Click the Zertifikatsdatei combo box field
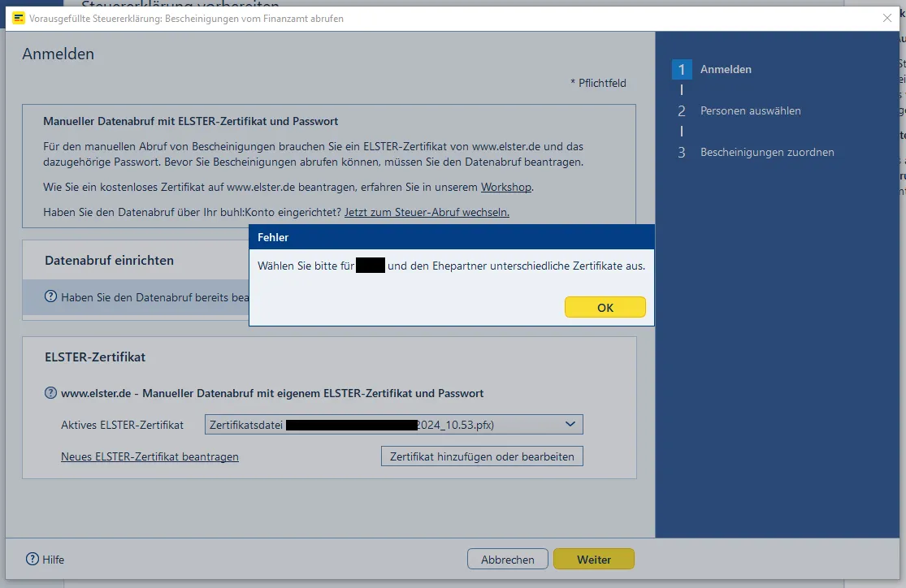 [x=382, y=425]
